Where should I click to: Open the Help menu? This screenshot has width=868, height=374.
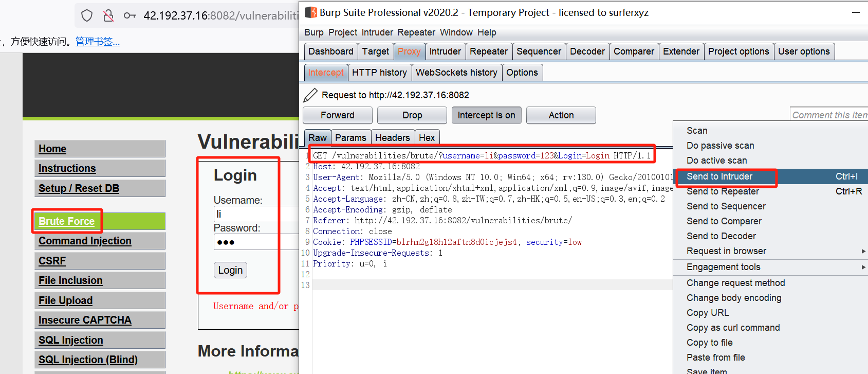(x=487, y=32)
